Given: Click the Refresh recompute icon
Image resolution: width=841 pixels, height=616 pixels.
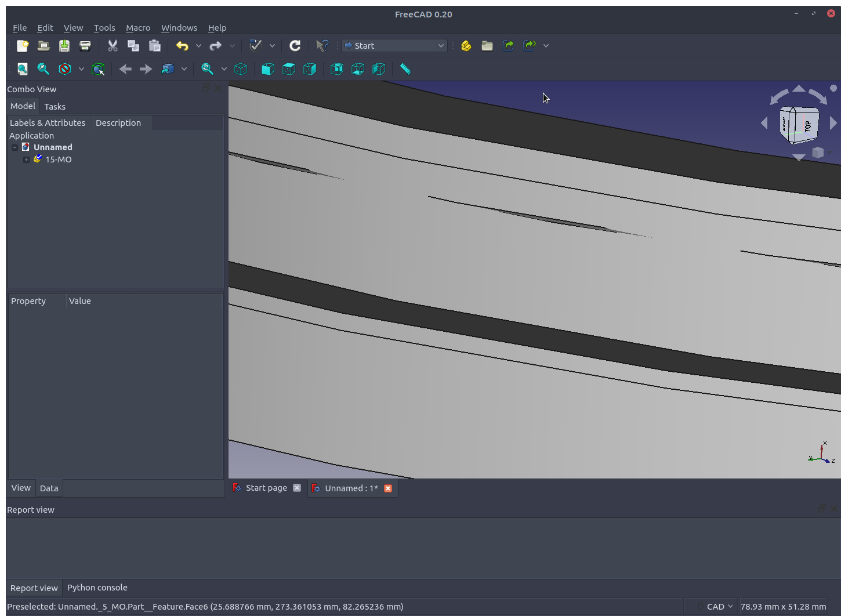Looking at the screenshot, I should [x=295, y=46].
